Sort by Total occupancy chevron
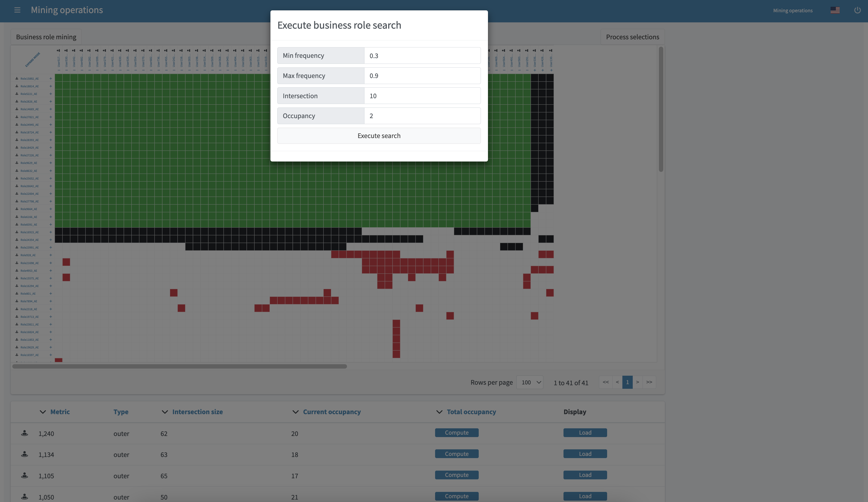Image resolution: width=868 pixels, height=502 pixels. pyautogui.click(x=439, y=412)
